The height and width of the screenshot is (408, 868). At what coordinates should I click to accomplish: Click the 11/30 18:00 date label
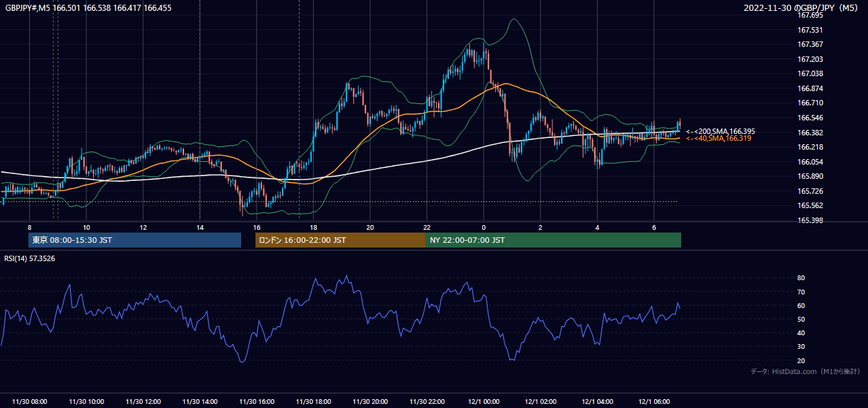coord(313,402)
